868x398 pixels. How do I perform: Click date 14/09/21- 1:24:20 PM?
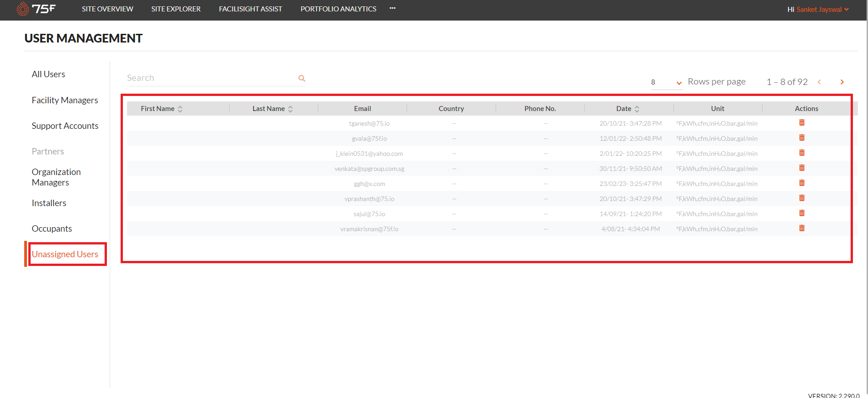pos(630,214)
